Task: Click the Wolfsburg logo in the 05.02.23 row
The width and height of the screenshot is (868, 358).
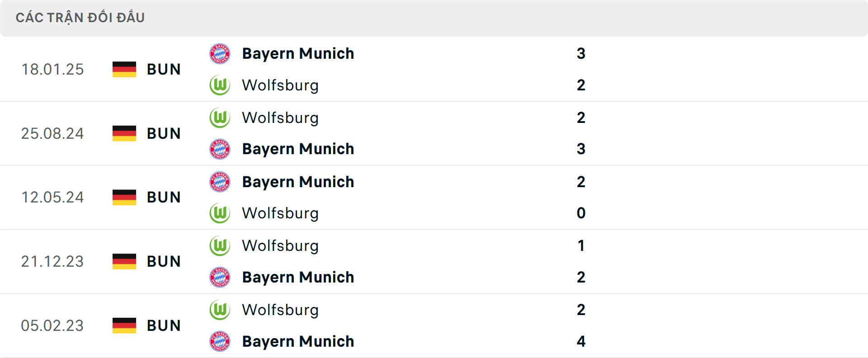Action: [220, 310]
